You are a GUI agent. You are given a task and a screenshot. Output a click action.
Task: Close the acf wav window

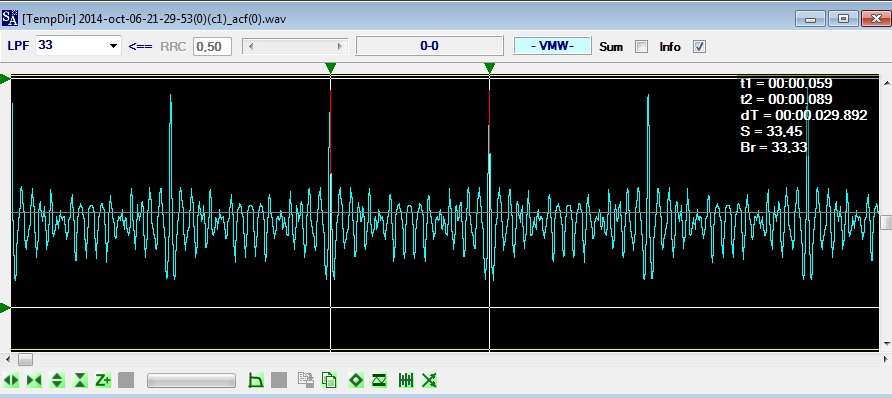click(x=876, y=19)
